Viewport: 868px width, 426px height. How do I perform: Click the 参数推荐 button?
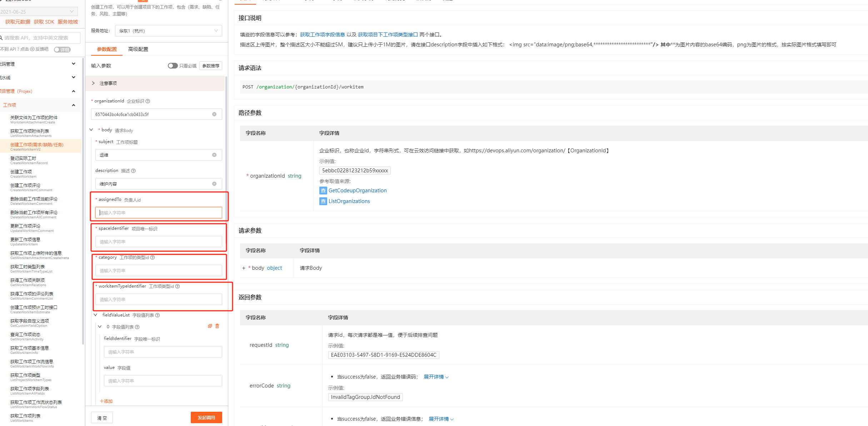[211, 66]
